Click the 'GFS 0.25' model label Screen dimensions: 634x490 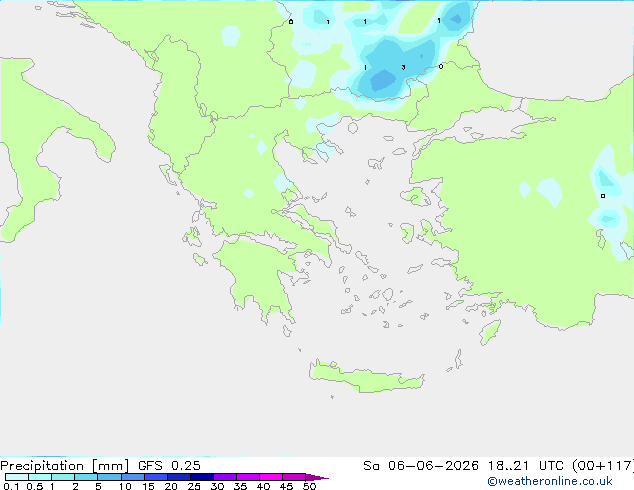pyautogui.click(x=169, y=466)
